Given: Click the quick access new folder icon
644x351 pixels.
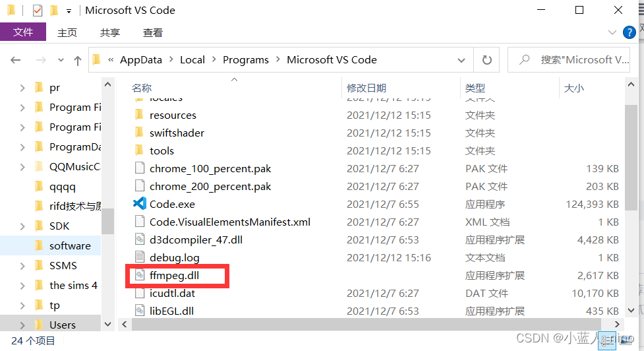Looking at the screenshot, I should [54, 11].
